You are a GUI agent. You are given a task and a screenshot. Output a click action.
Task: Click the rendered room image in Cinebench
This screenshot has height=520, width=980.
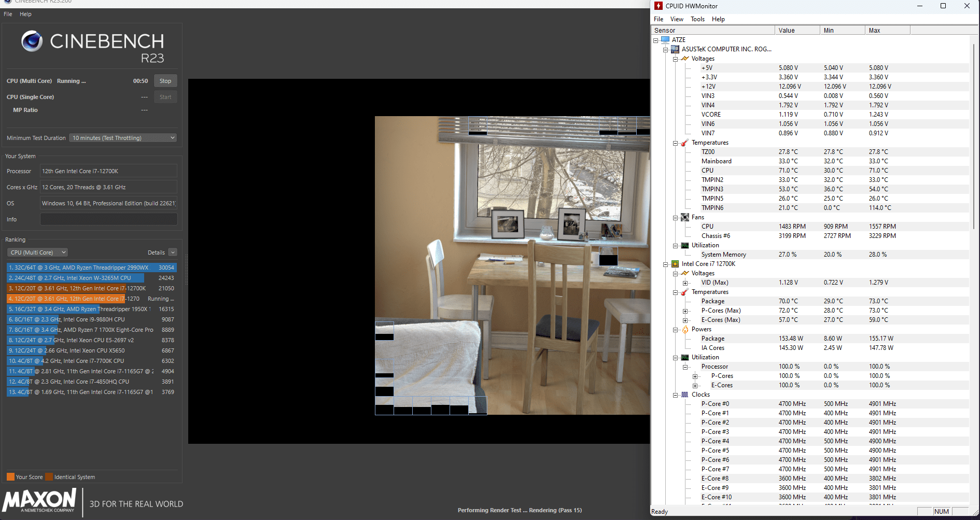click(x=512, y=265)
